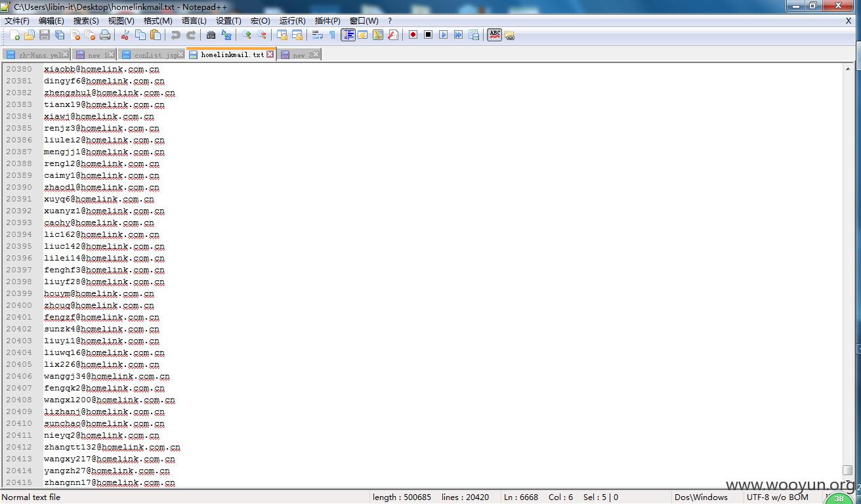The width and height of the screenshot is (861, 504).
Task: Click the macro playback icon
Action: 444,35
